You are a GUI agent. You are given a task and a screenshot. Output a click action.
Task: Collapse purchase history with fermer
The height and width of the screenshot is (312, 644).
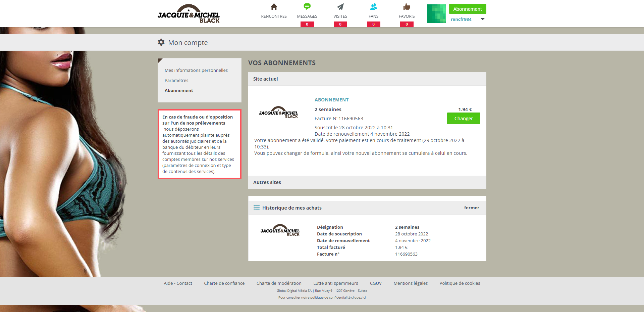471,208
